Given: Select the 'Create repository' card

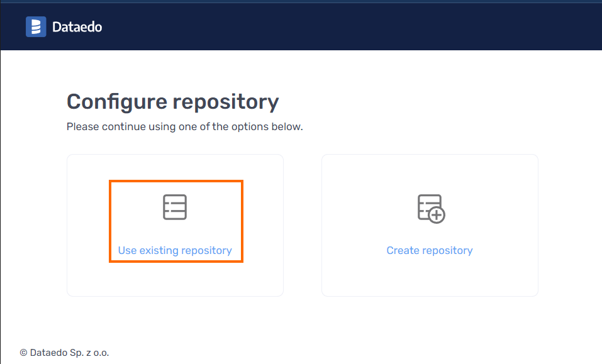Looking at the screenshot, I should tap(430, 277).
